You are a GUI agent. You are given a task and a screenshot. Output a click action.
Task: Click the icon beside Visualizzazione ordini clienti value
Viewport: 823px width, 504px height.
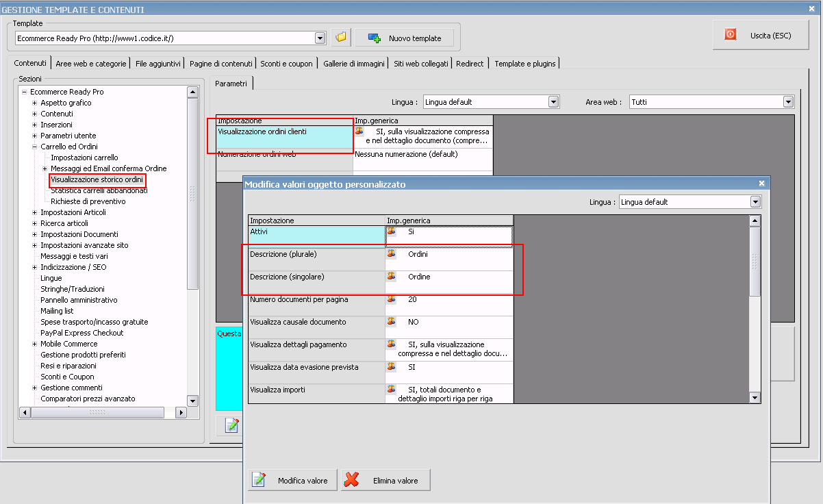359,131
